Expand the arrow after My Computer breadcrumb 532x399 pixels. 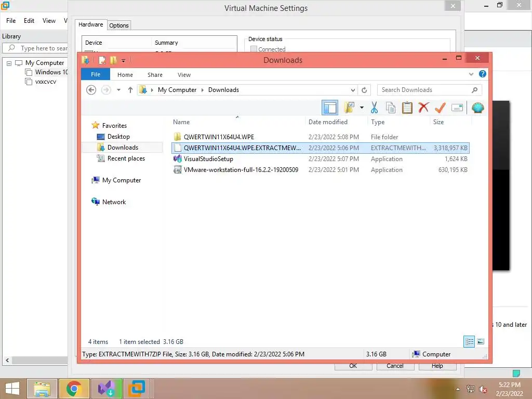202,90
